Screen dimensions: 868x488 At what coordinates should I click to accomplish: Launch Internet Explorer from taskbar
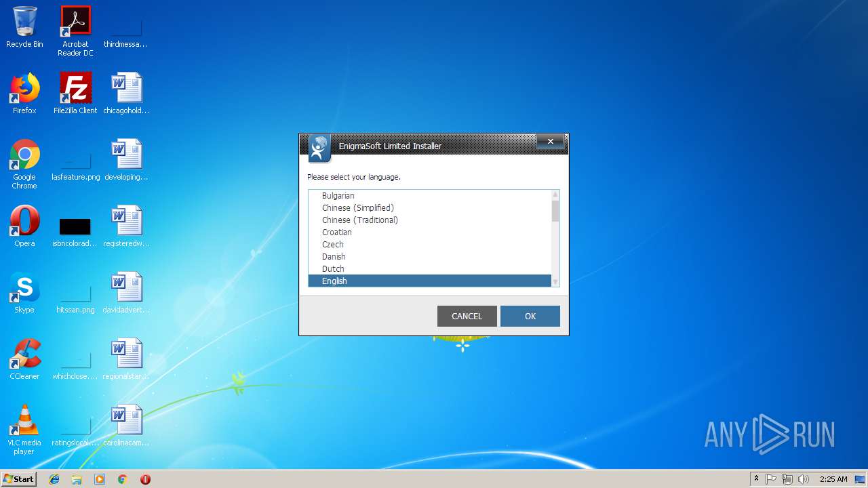click(x=54, y=479)
